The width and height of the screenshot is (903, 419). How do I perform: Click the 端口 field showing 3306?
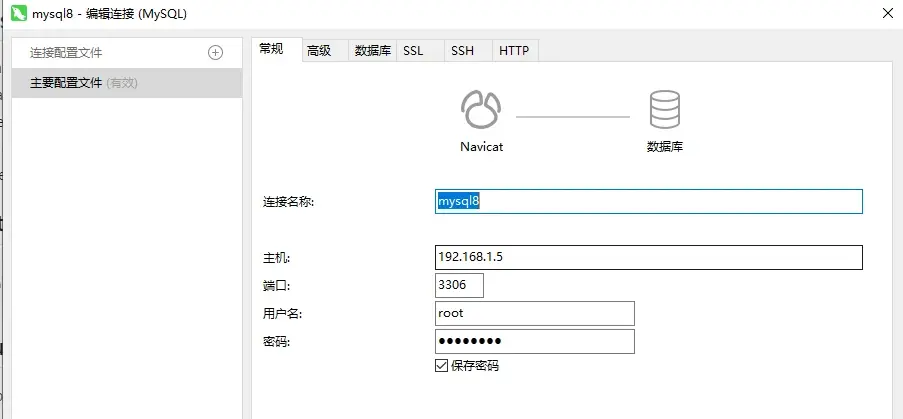[459, 285]
